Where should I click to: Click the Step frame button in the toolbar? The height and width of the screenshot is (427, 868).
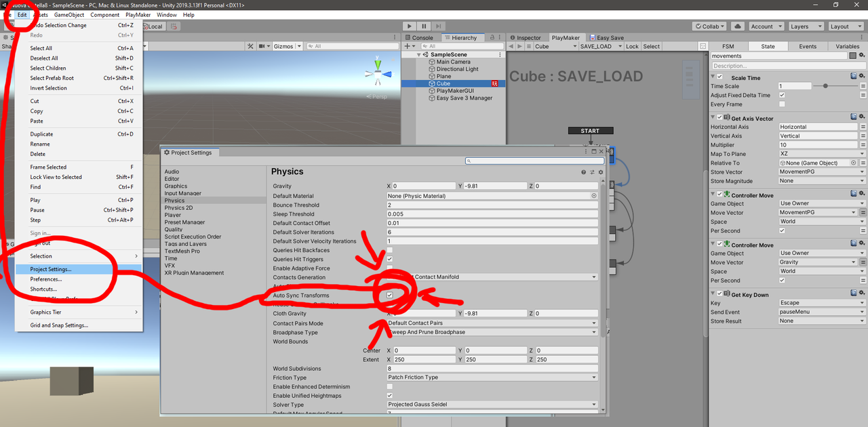(440, 26)
